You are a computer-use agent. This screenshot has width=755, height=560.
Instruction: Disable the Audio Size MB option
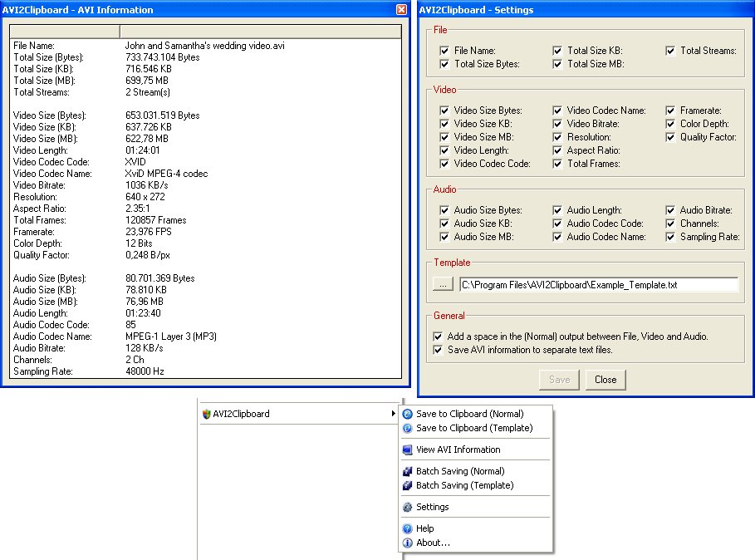[x=444, y=237]
